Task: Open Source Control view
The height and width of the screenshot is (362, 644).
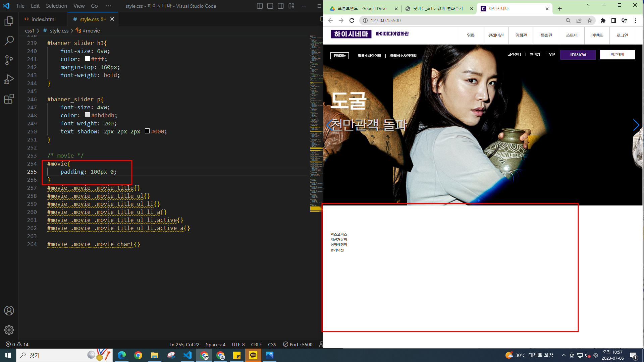Action: (9, 60)
